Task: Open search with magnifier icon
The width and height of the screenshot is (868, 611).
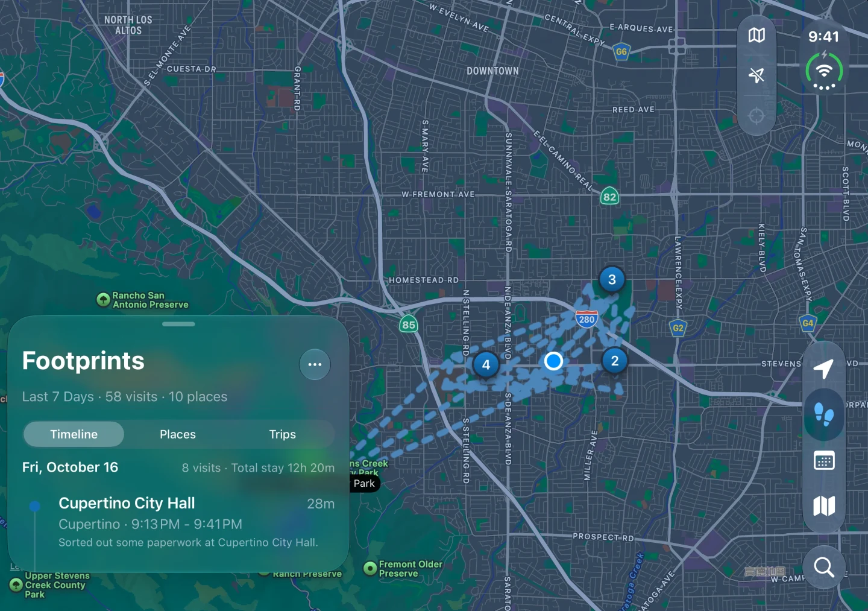Action: pyautogui.click(x=823, y=567)
